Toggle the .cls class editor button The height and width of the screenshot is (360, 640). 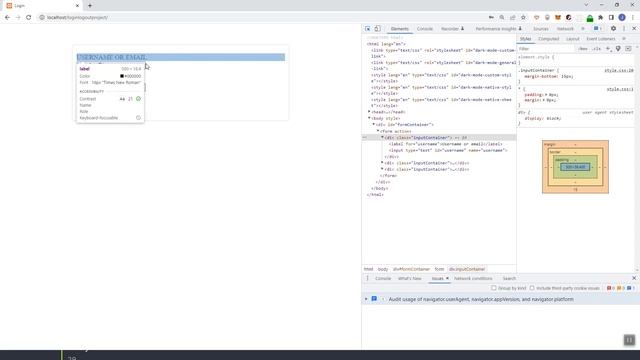point(597,49)
